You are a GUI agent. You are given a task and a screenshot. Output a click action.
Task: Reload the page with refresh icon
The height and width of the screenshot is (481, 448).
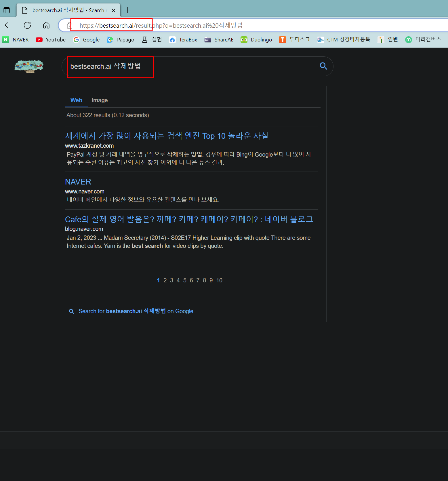click(x=27, y=25)
